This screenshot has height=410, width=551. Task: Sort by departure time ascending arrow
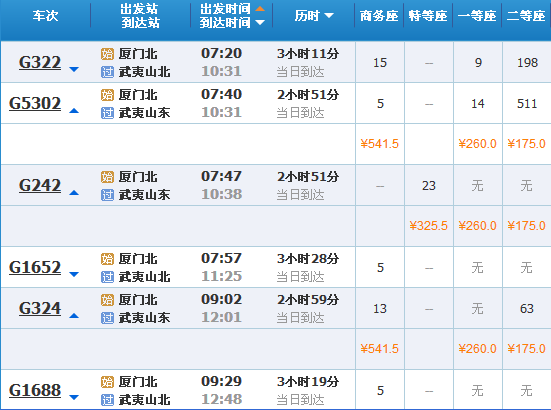[x=260, y=9]
